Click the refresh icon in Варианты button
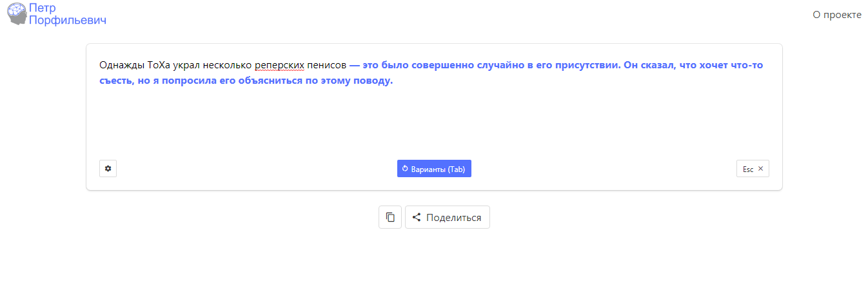This screenshot has height=288, width=868. [405, 169]
